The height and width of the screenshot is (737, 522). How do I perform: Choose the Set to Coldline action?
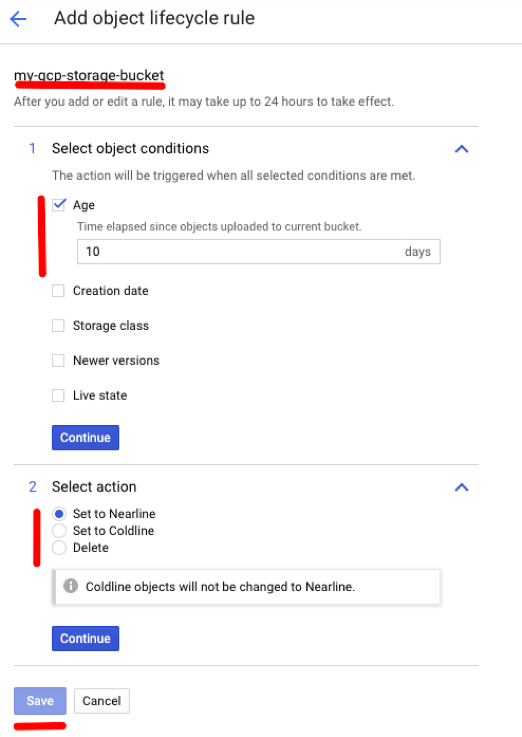point(59,531)
